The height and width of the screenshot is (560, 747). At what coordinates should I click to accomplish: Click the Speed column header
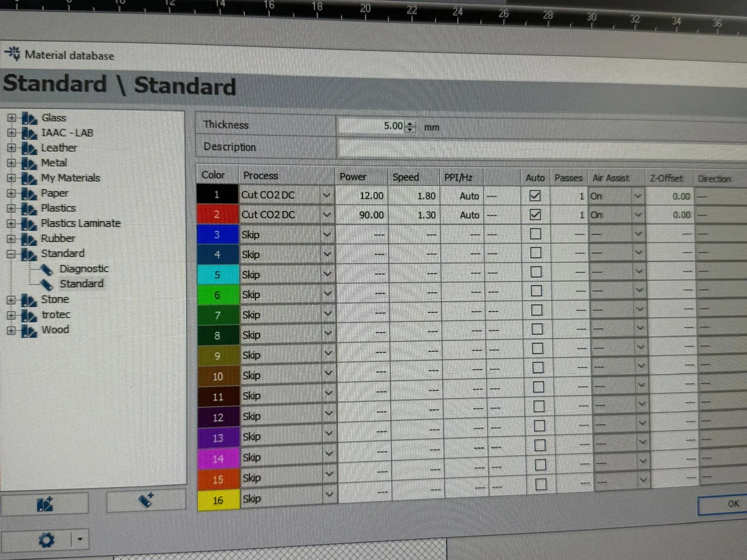click(x=414, y=177)
